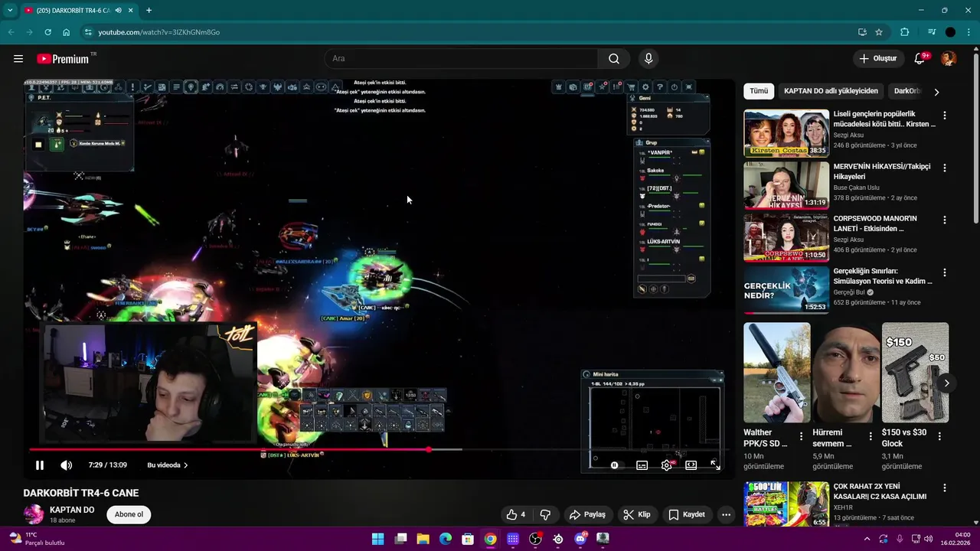Click the Oluştur create button
The height and width of the screenshot is (551, 980).
click(878, 59)
